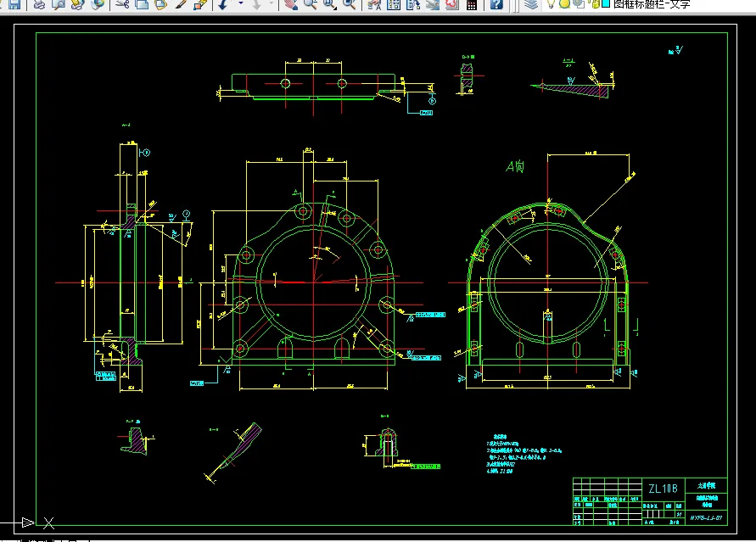Click the greyed Redo arrow
Viewport: 756px width, 542px height.
pyautogui.click(x=256, y=4)
